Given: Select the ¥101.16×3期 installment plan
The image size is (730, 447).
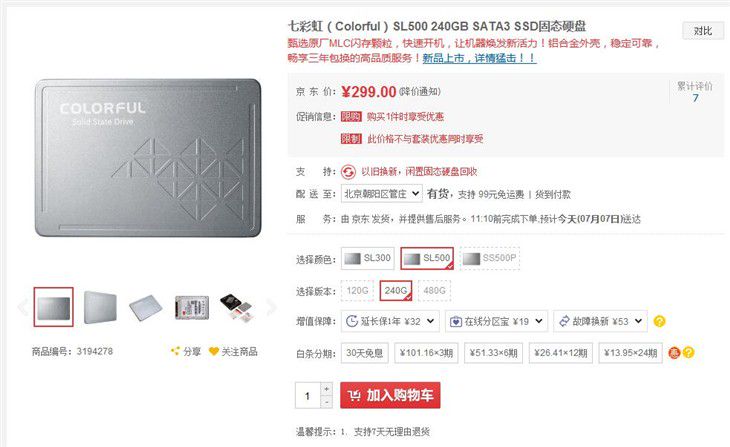Looking at the screenshot, I should point(426,353).
